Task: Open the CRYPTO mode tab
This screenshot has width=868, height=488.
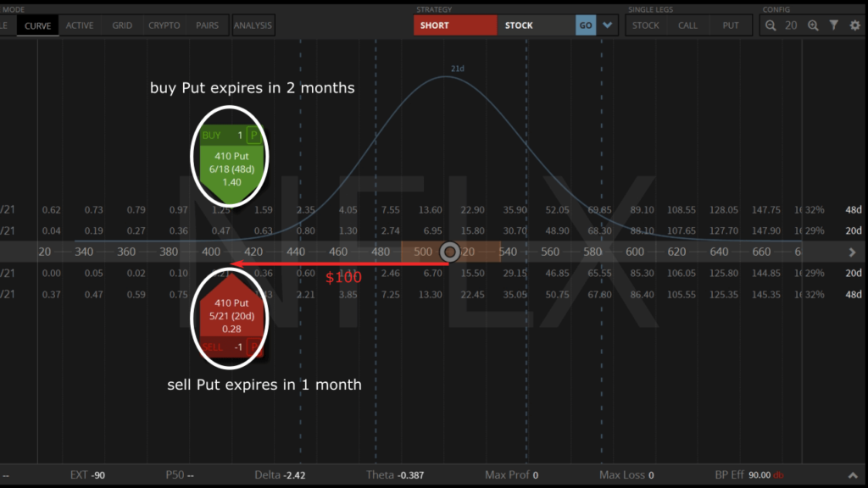Action: point(164,25)
